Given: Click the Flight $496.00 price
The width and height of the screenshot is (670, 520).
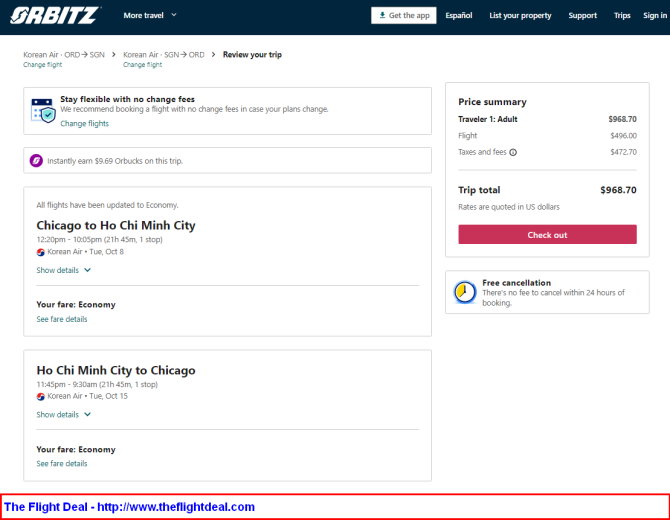Looking at the screenshot, I should 623,136.
